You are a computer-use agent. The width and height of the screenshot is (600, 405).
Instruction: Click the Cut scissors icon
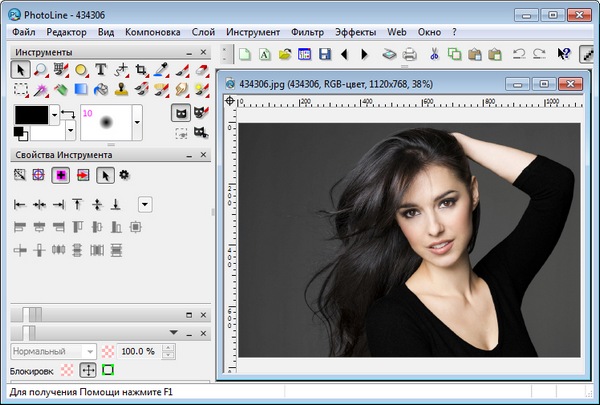click(x=435, y=54)
